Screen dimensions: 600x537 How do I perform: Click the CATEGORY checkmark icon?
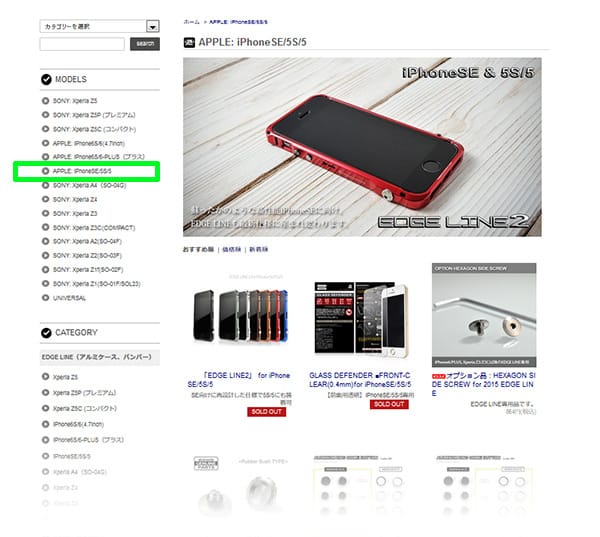[46, 333]
